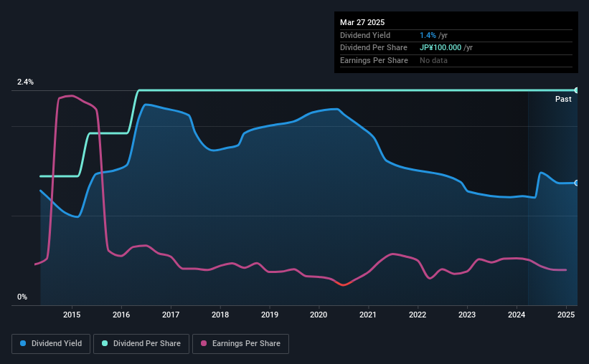
Task: Click the teal endpoint marker on the Dividend Per Share line
Action: click(576, 90)
